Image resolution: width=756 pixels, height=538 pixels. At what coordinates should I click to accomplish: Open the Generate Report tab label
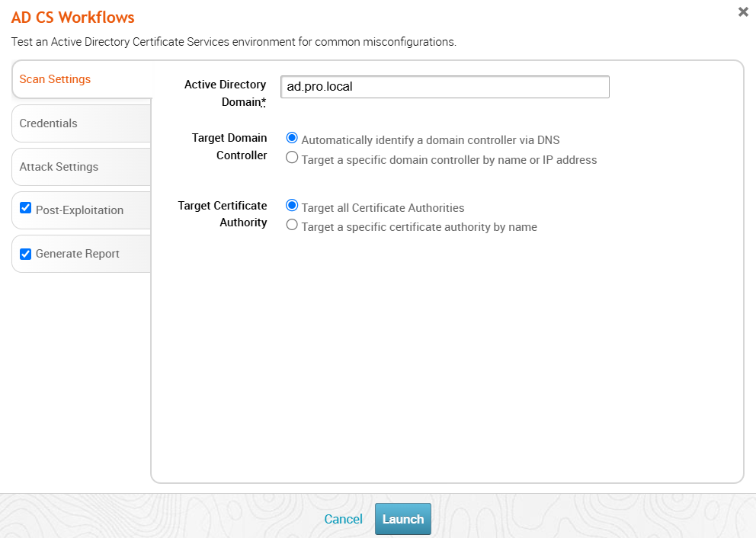tap(78, 254)
